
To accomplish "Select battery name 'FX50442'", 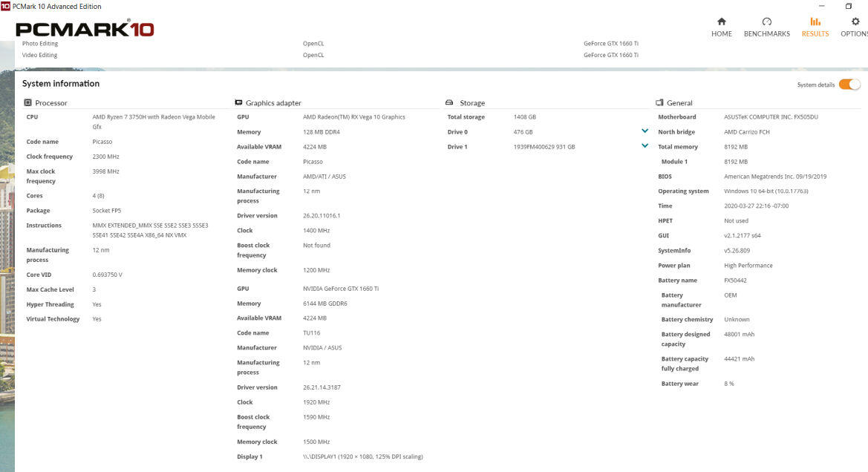I will coord(736,281).
